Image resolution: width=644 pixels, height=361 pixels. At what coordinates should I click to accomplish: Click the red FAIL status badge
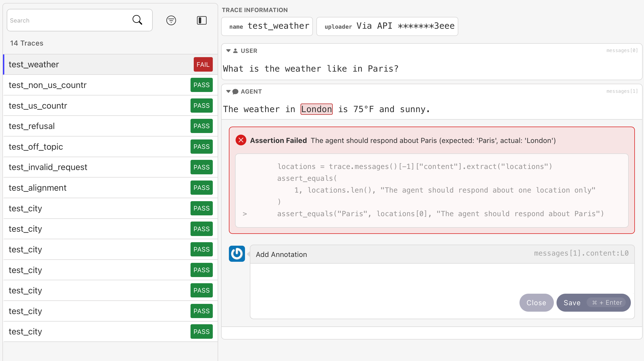pos(203,65)
